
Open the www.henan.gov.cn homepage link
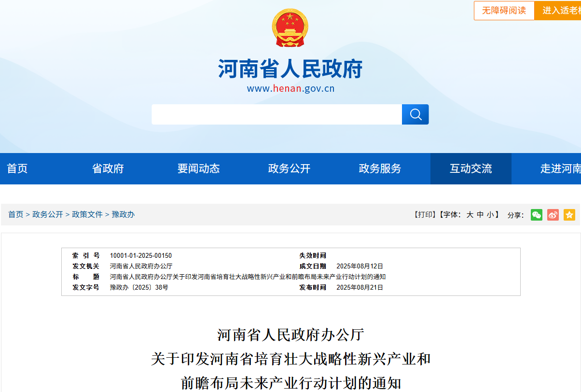(290, 88)
